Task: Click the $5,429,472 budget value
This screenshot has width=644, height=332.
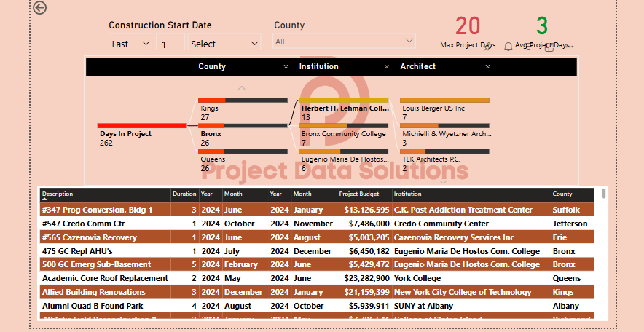Action: click(x=369, y=265)
